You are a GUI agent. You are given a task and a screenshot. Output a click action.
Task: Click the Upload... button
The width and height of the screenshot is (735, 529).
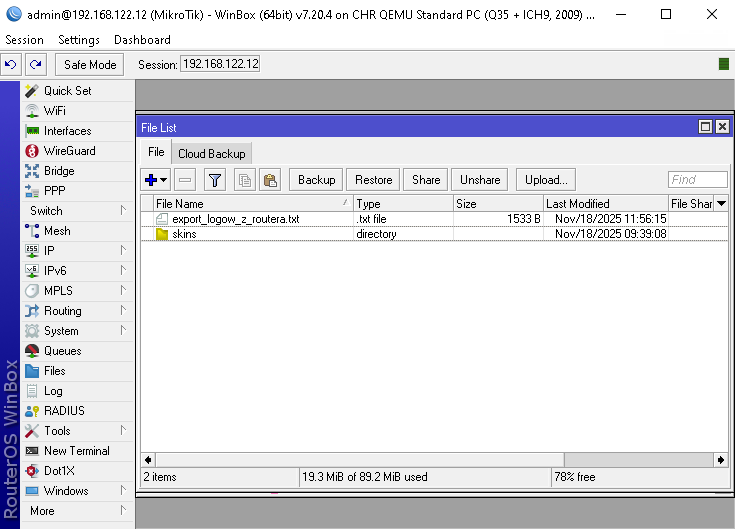[x=546, y=180]
